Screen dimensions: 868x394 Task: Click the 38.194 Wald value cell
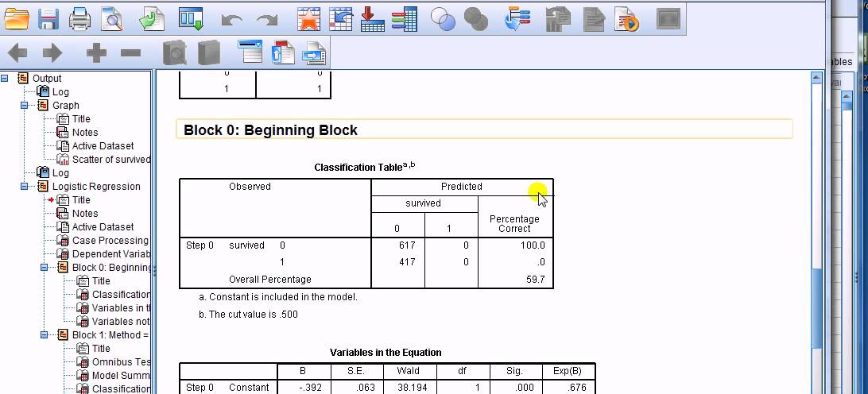413,388
